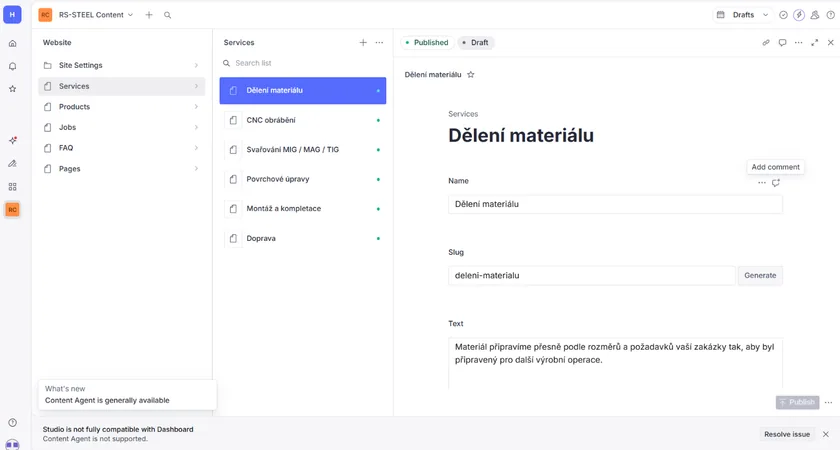Viewport: 840px width, 450px height.
Task: Open Doprava service document
Action: [303, 238]
